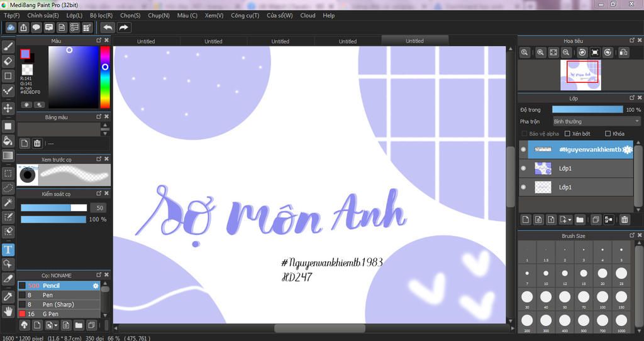Open the Help menu
The image size is (644, 341).
(328, 15)
